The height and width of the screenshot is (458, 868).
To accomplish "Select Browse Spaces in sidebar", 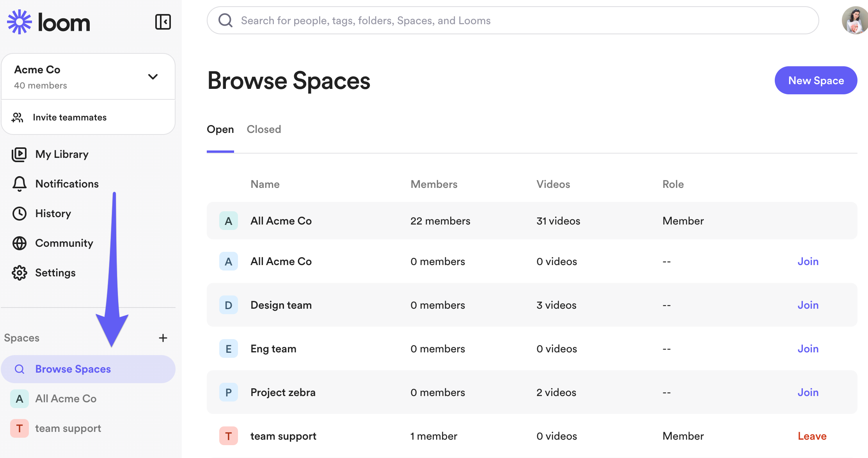I will [73, 369].
